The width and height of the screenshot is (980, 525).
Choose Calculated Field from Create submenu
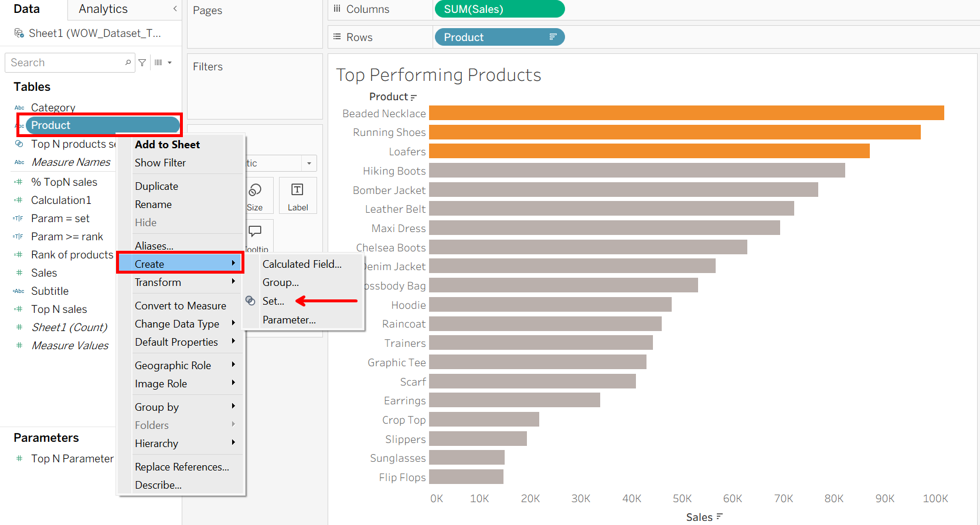click(302, 264)
